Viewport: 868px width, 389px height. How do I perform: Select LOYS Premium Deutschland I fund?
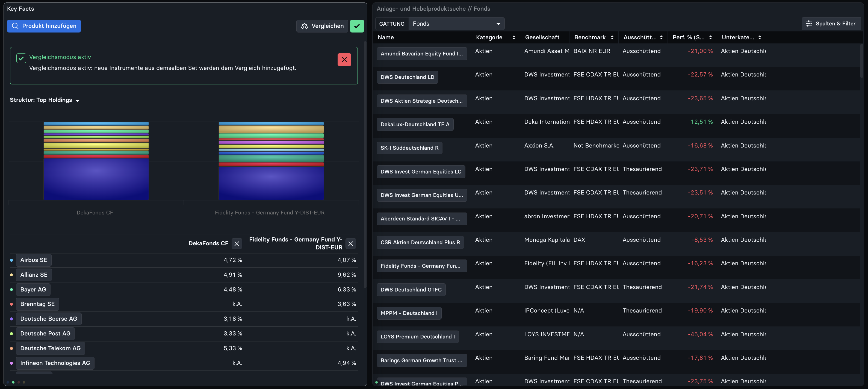(418, 337)
